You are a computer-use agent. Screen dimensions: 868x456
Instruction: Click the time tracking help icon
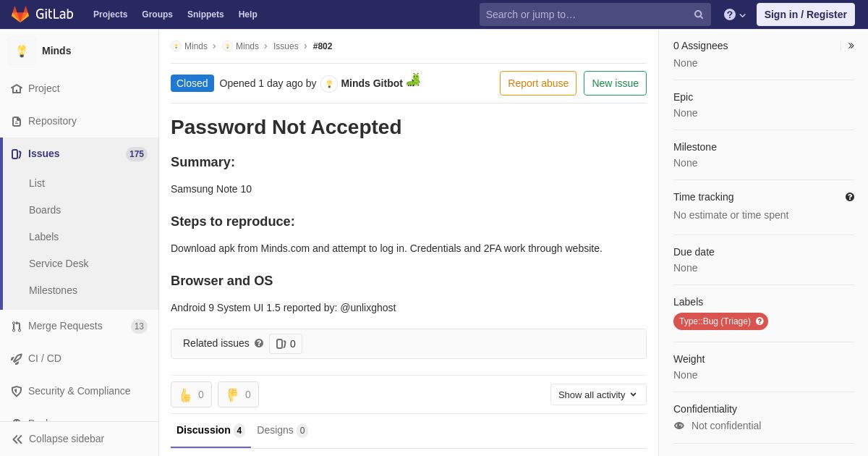[x=850, y=197]
